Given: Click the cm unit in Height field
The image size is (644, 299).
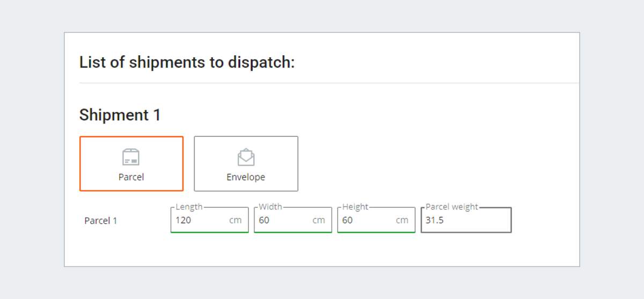Looking at the screenshot, I should click(402, 220).
